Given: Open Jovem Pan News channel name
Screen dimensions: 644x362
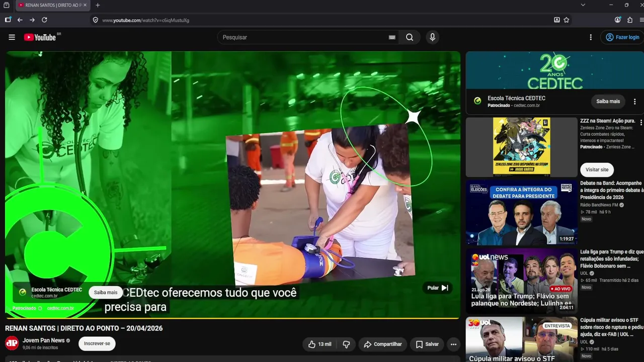Looking at the screenshot, I should coord(43,340).
